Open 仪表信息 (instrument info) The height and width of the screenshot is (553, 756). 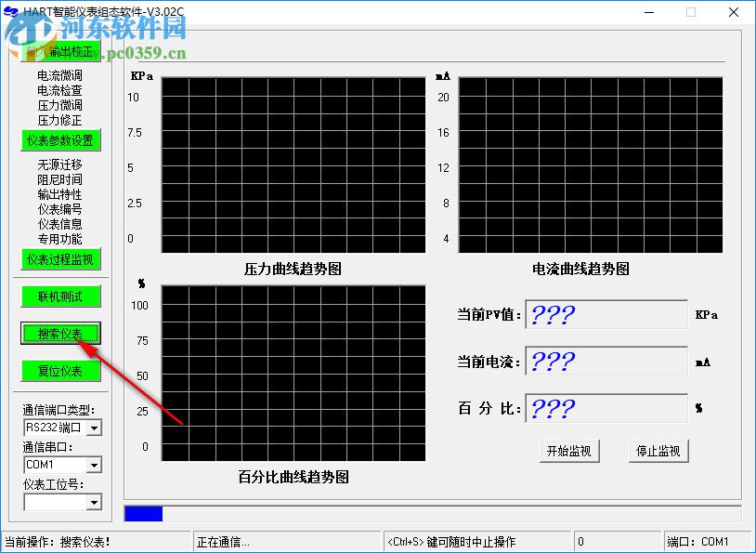[58, 224]
